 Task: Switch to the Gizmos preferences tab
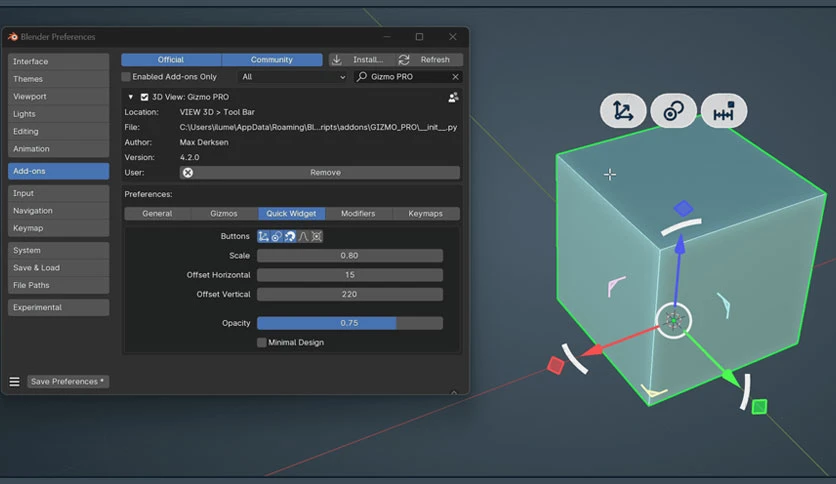click(x=224, y=214)
